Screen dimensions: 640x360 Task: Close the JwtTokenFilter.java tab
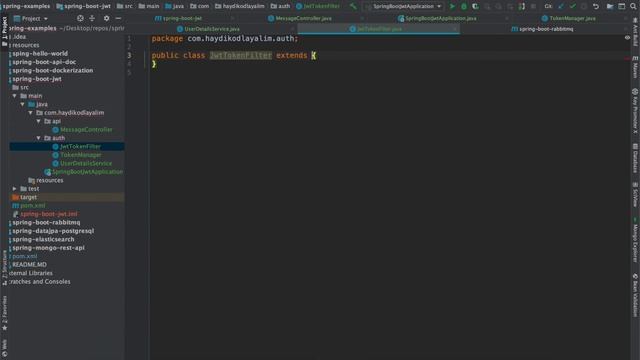click(455, 29)
